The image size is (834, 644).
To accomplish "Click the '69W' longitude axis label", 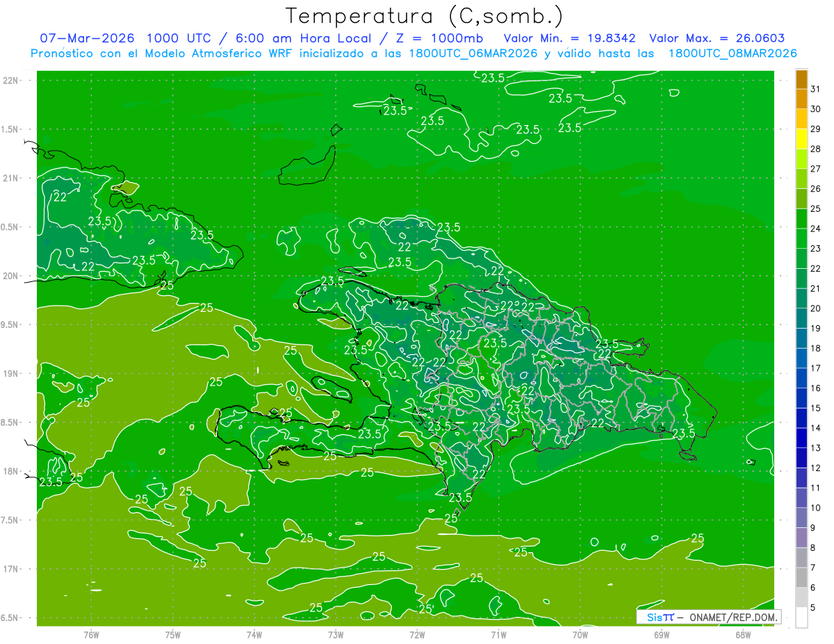I will pos(662,635).
